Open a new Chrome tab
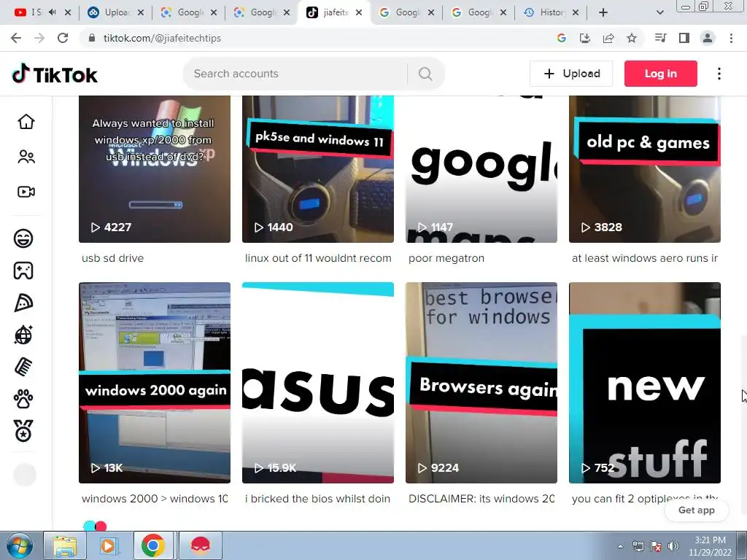 coord(603,13)
